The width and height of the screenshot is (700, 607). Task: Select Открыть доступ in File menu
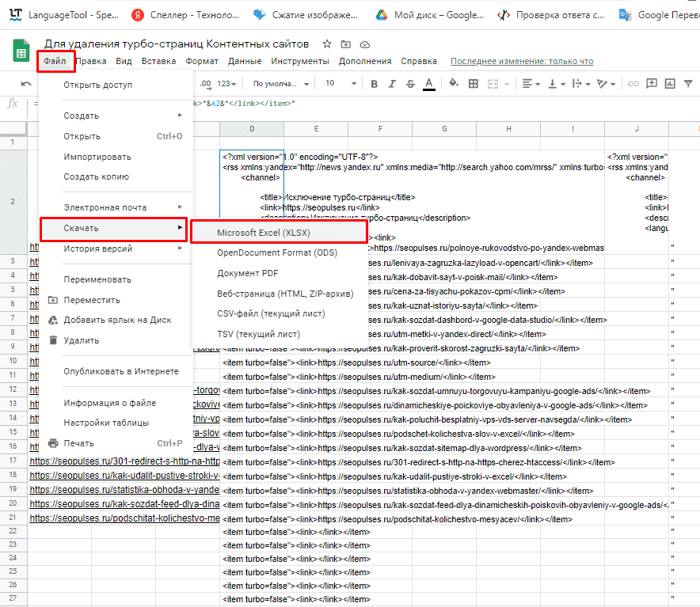pos(116,85)
